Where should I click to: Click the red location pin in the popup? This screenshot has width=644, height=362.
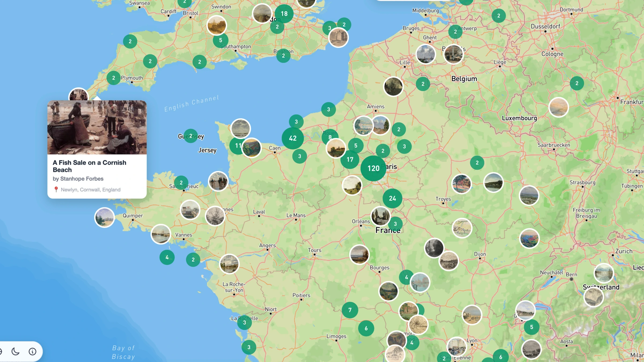(56, 189)
